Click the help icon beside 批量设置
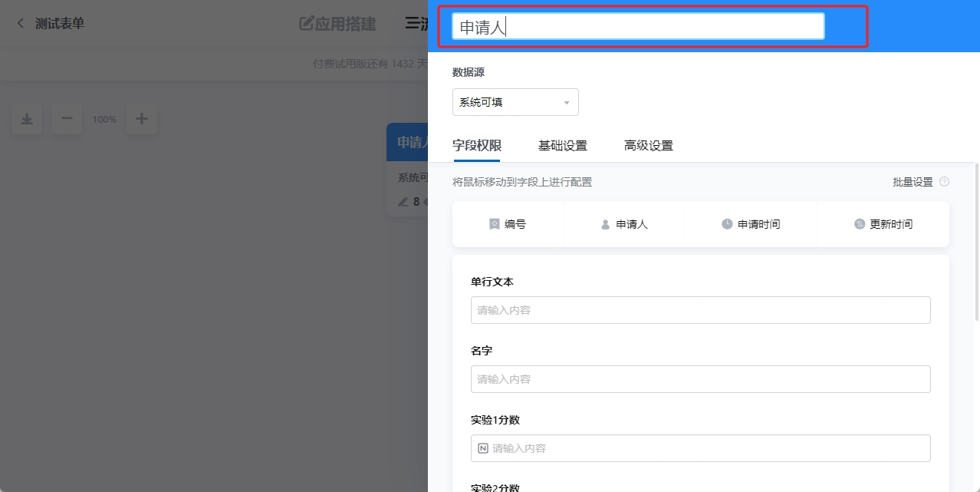The height and width of the screenshot is (492, 980). [945, 181]
